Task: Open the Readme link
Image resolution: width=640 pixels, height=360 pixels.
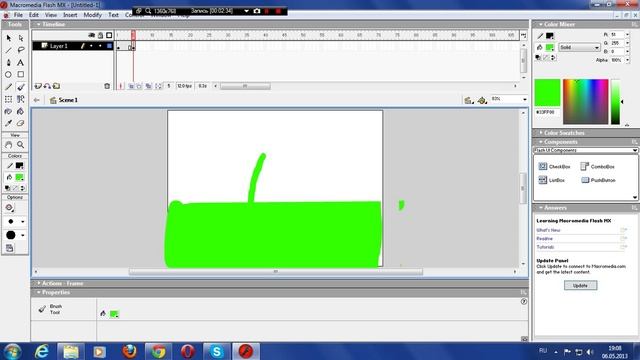Action: tap(544, 239)
